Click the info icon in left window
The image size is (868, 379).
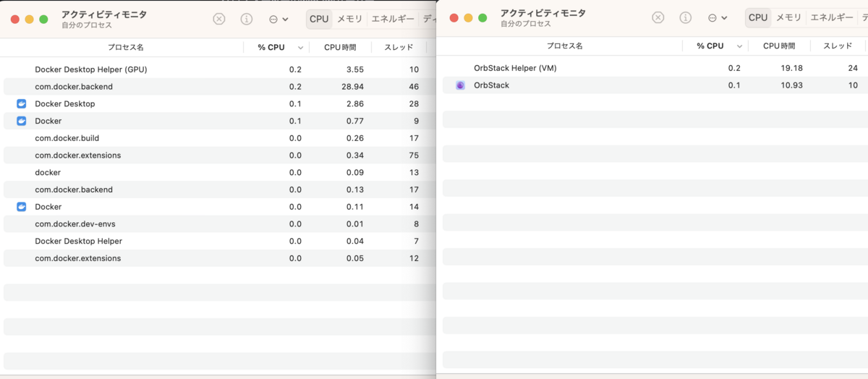coord(247,19)
